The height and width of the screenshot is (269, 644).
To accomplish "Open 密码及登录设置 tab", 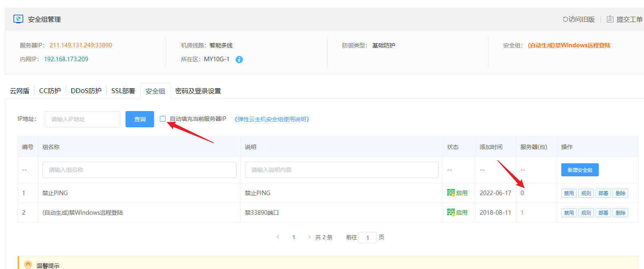I will (198, 91).
